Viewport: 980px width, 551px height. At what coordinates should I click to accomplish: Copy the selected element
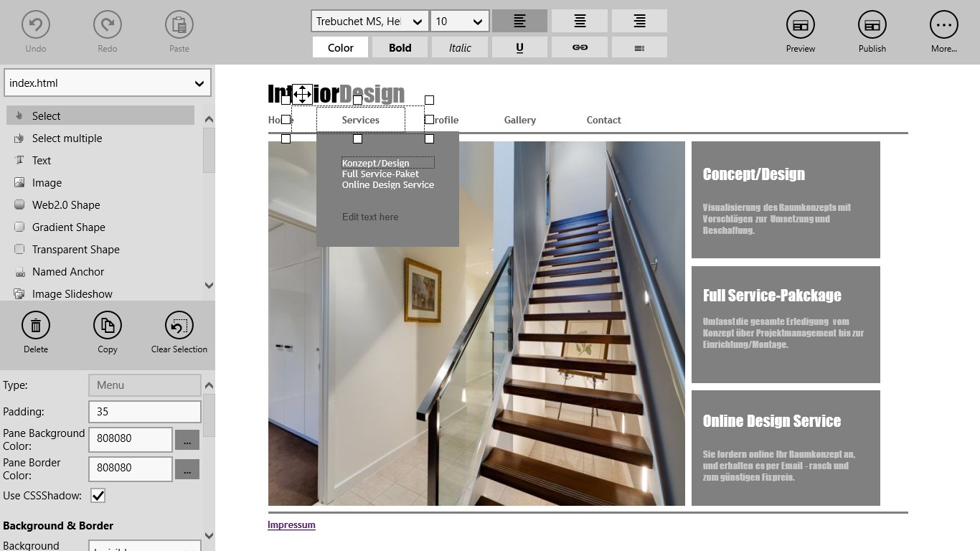pyautogui.click(x=108, y=326)
